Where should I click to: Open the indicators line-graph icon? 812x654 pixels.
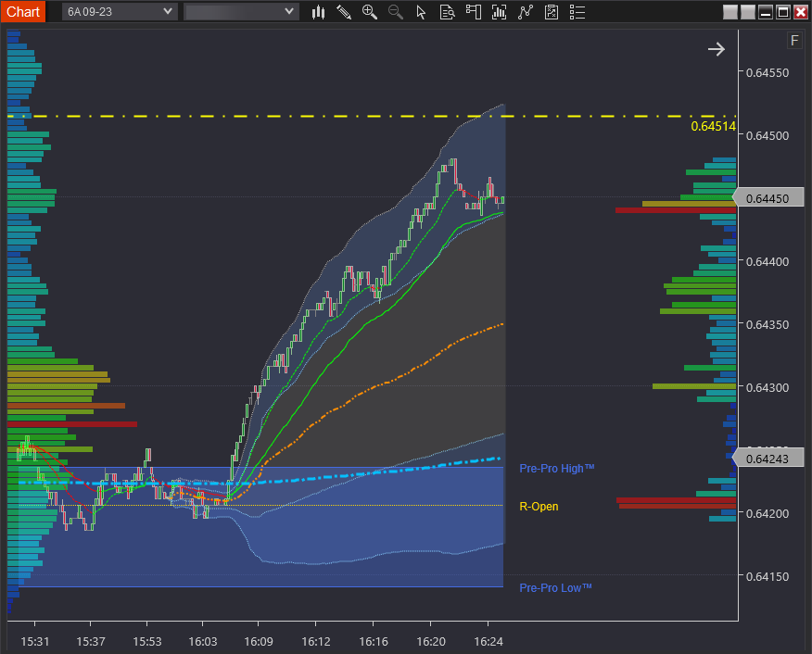(525, 12)
